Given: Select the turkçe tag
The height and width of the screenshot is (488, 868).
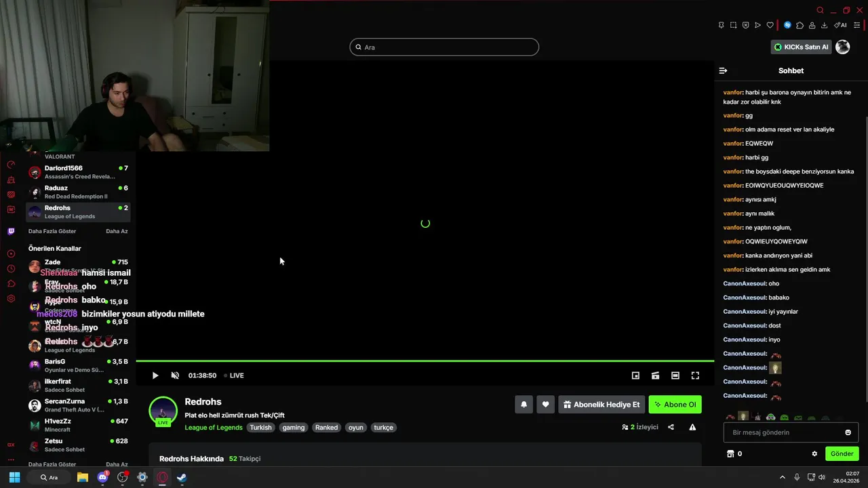Looking at the screenshot, I should (383, 428).
